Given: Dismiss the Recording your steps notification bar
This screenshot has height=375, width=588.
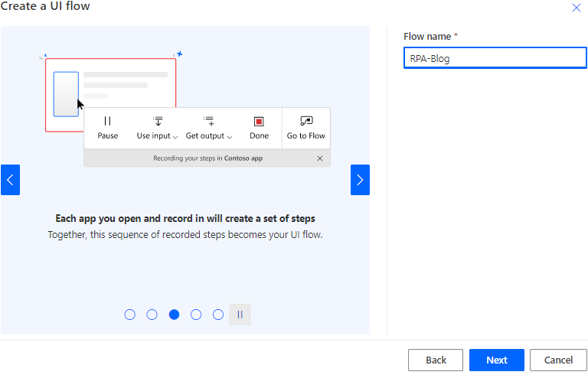Looking at the screenshot, I should 320,158.
